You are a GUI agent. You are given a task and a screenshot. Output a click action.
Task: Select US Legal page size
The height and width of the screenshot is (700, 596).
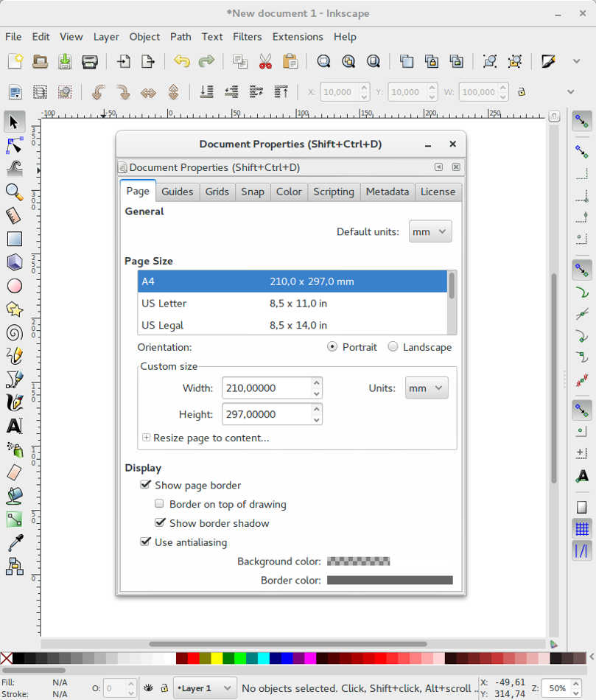[x=292, y=325]
